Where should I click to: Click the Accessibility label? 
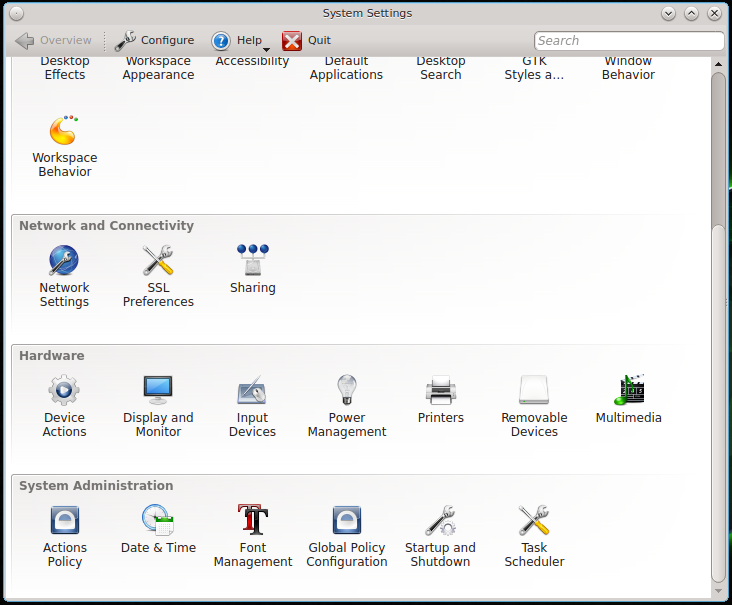(252, 62)
